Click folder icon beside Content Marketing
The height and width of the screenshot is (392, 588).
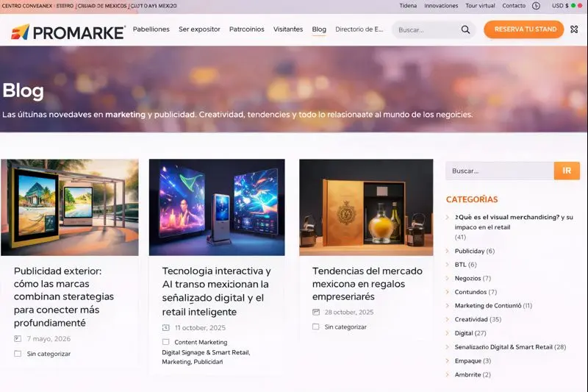point(166,342)
